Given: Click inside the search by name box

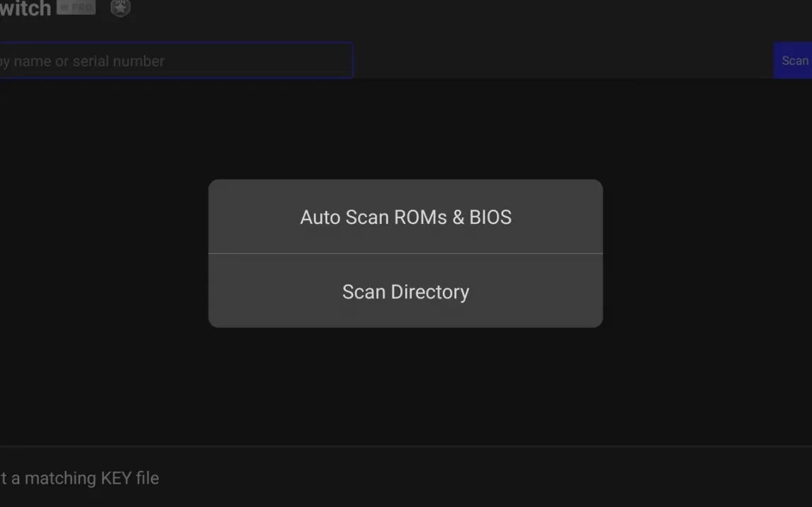Looking at the screenshot, I should pos(174,61).
